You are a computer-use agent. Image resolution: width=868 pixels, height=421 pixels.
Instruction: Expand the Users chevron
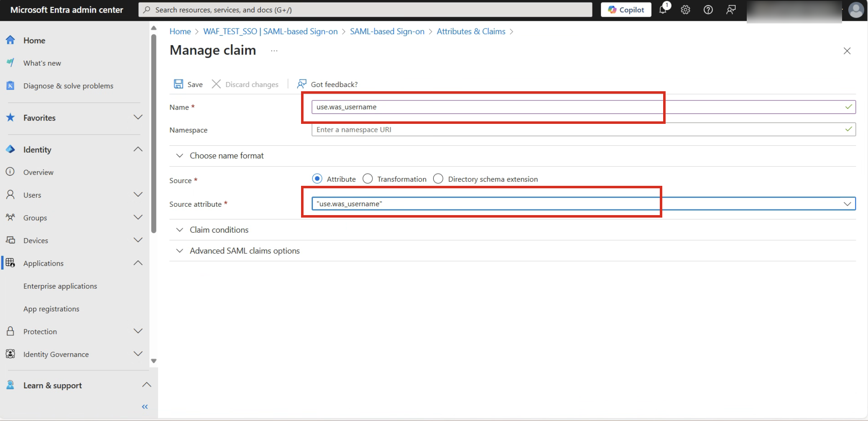138,195
